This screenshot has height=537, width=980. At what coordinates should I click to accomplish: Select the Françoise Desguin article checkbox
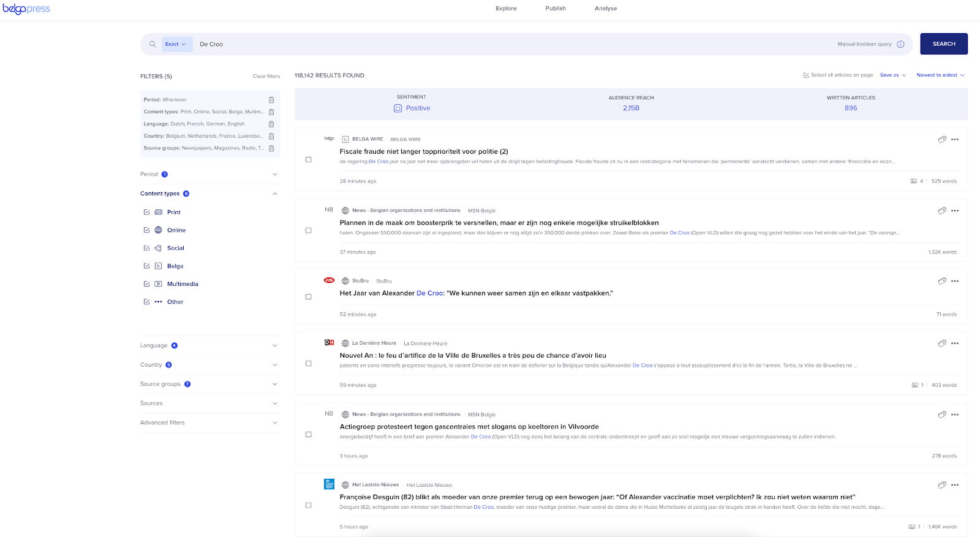309,506
